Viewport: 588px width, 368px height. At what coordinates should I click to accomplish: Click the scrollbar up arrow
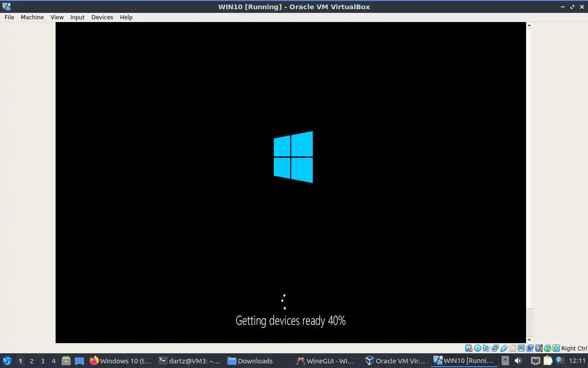pos(529,25)
